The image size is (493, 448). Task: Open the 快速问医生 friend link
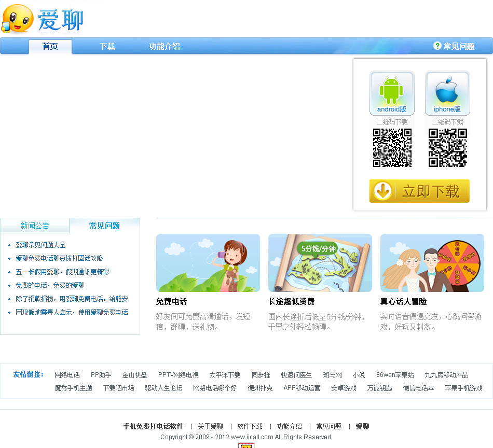[x=296, y=375]
